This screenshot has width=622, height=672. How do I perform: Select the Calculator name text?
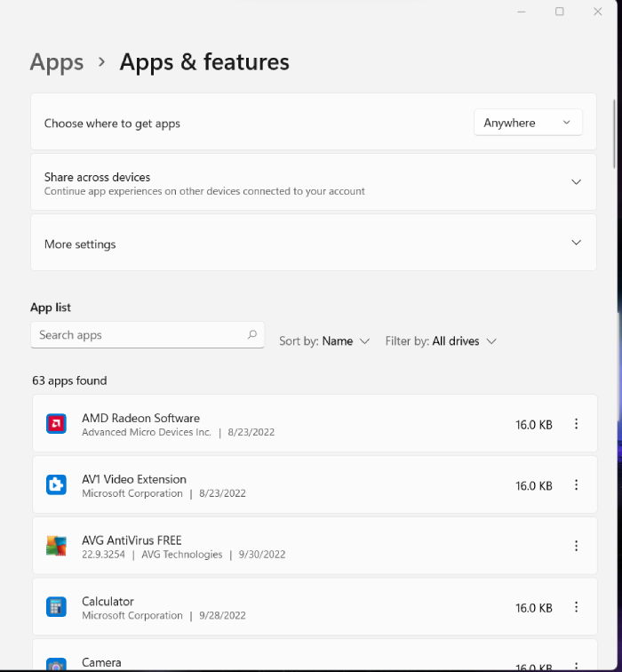click(108, 601)
